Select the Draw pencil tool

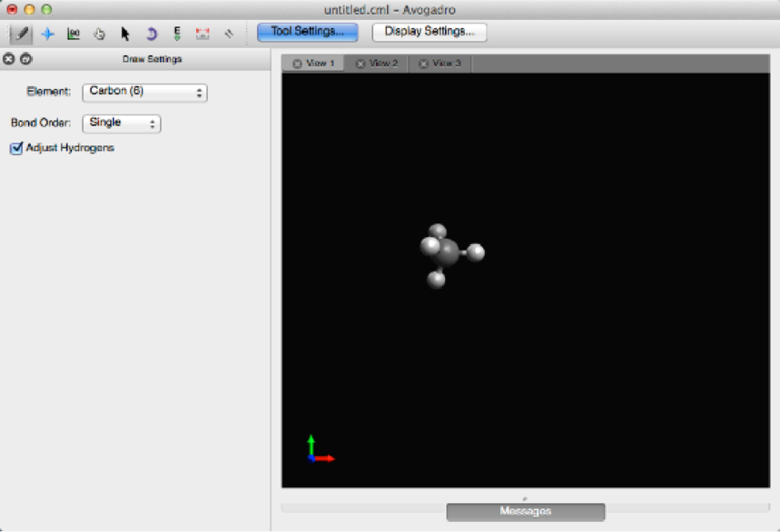point(20,34)
